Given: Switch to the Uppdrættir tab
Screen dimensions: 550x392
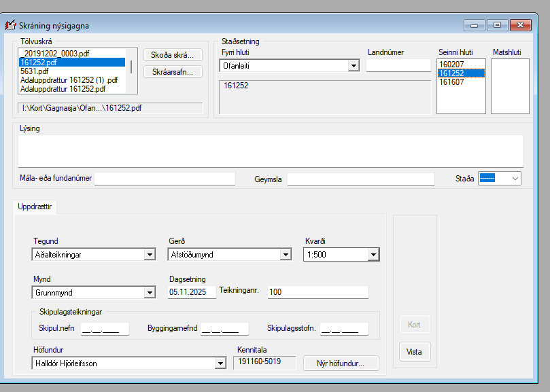Looking at the screenshot, I should (35, 207).
